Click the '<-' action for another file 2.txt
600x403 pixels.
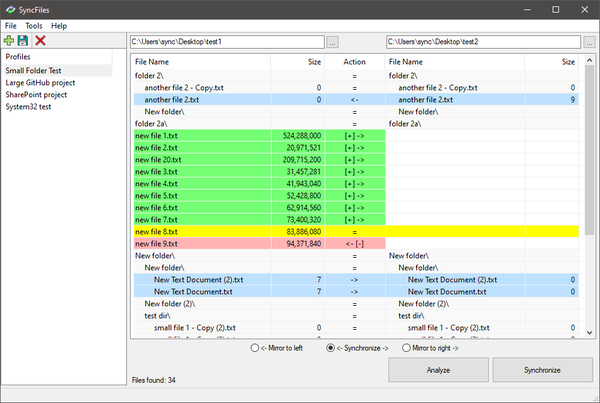355,100
